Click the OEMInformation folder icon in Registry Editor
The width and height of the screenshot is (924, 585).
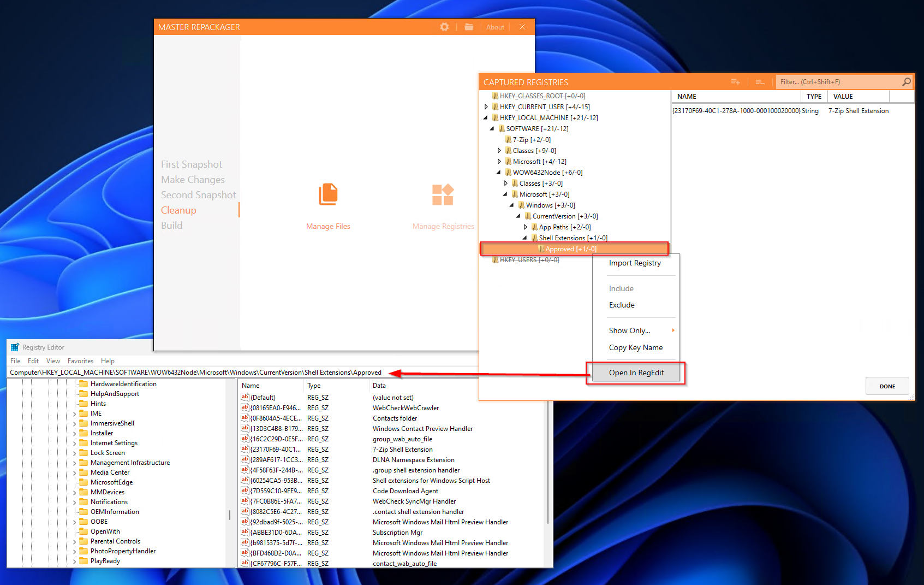pyautogui.click(x=84, y=512)
